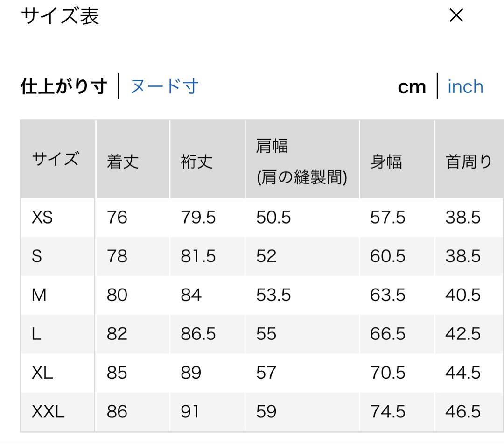Switch units to inch

pyautogui.click(x=465, y=87)
